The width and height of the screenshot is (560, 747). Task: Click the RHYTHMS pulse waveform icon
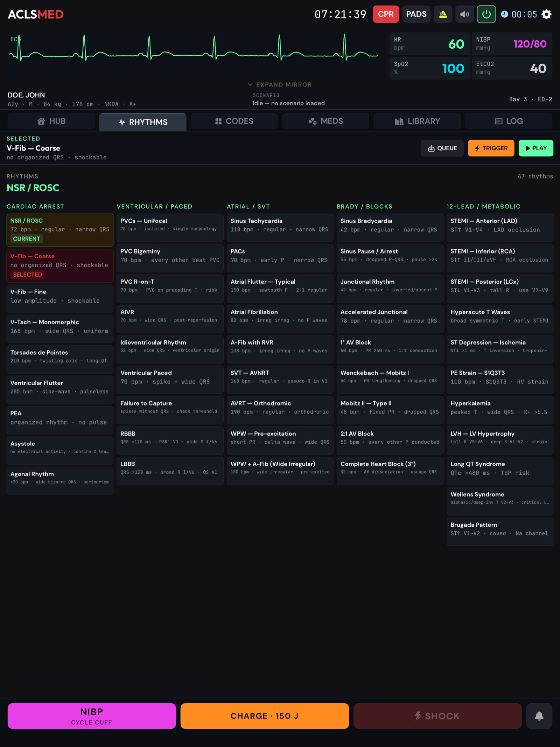click(122, 122)
